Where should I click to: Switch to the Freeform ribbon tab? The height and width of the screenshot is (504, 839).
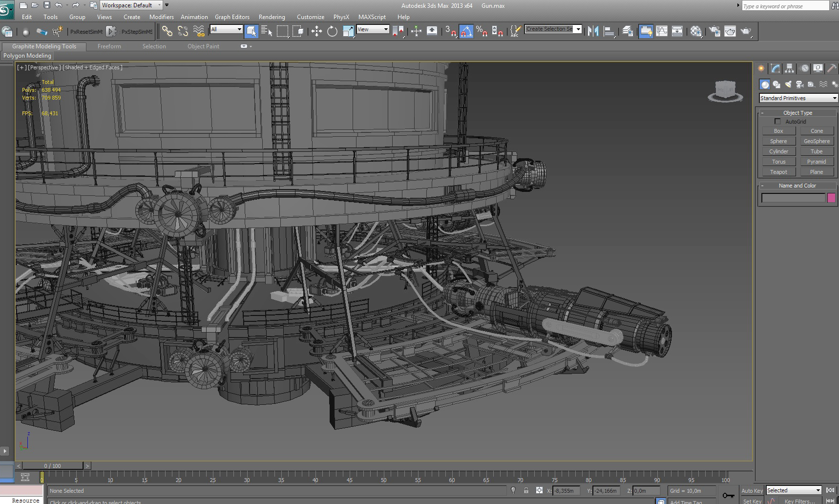(x=109, y=46)
